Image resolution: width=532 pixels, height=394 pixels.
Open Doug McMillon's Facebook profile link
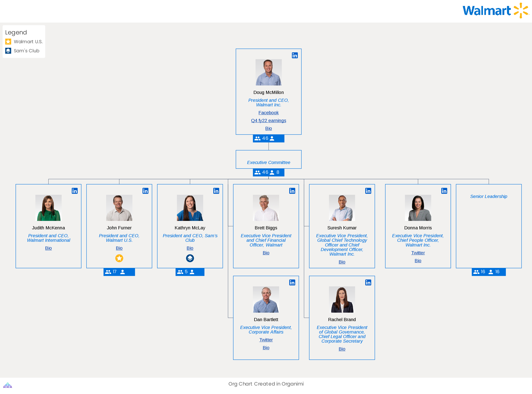click(x=268, y=113)
